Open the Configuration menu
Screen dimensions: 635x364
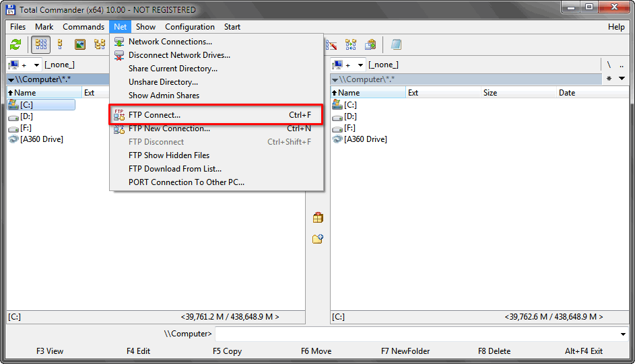click(x=190, y=27)
